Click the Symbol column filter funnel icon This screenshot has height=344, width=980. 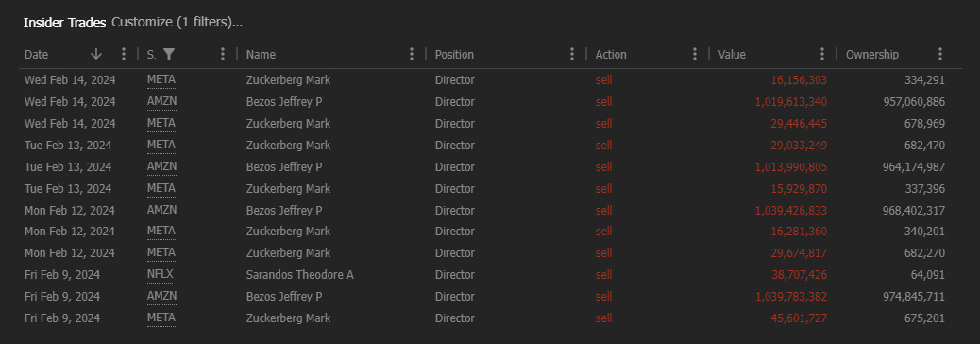tap(169, 55)
